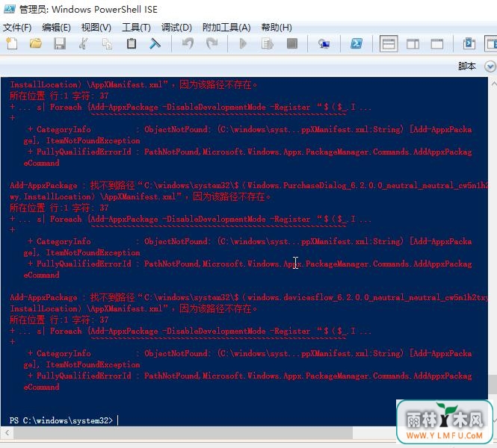Show script pane on the right layout

[x=413, y=44]
